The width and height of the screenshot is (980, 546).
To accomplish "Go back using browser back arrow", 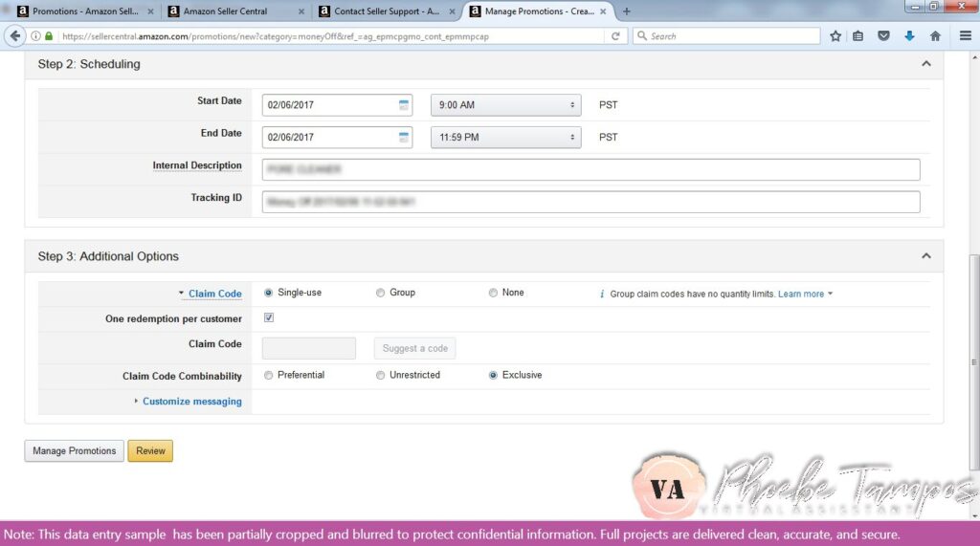I will [15, 36].
